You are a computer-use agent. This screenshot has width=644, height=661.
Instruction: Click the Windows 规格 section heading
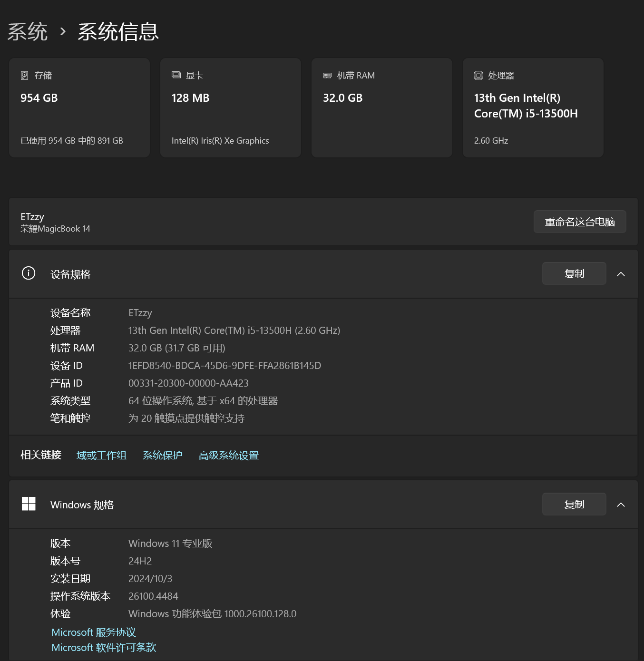[x=82, y=505]
